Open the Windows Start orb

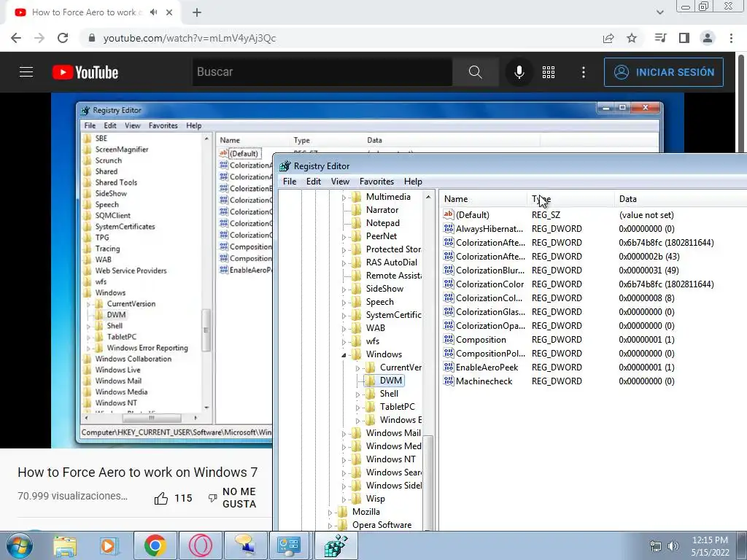(x=19, y=545)
